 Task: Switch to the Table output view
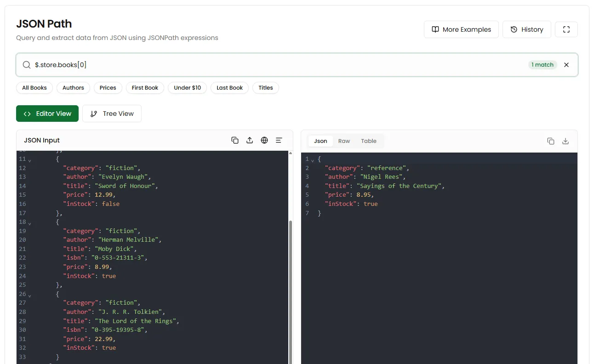[x=369, y=141]
